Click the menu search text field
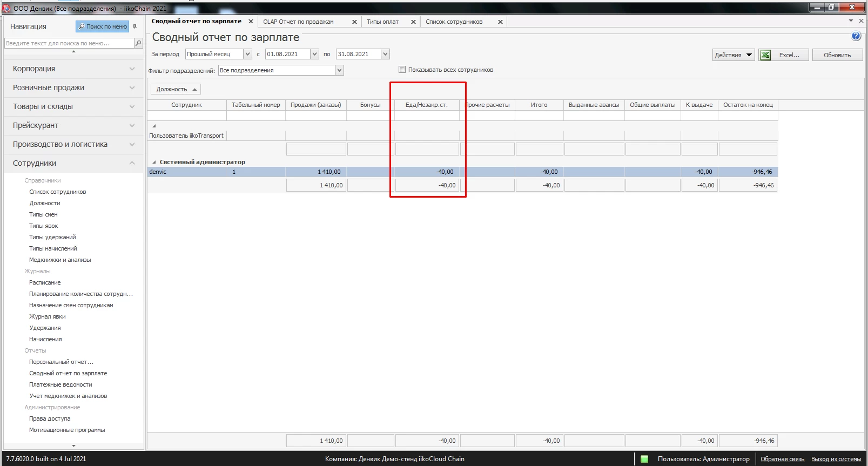868x466 pixels. [69, 43]
